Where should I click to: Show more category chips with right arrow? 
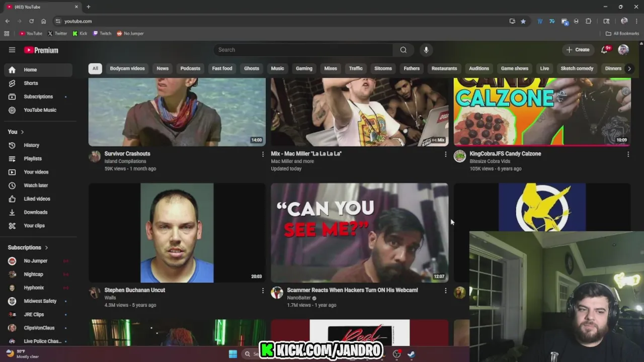(629, 68)
